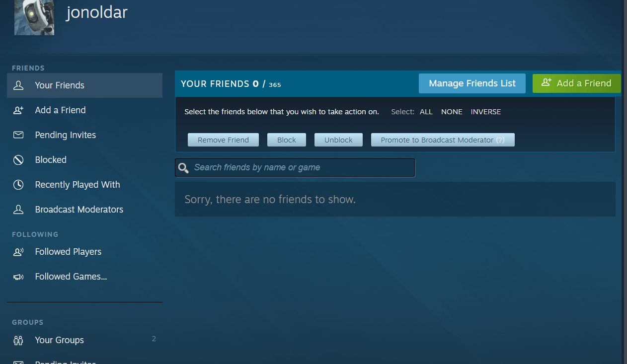Click the Followed Games megaphone icon
This screenshot has width=627, height=364.
pos(18,277)
